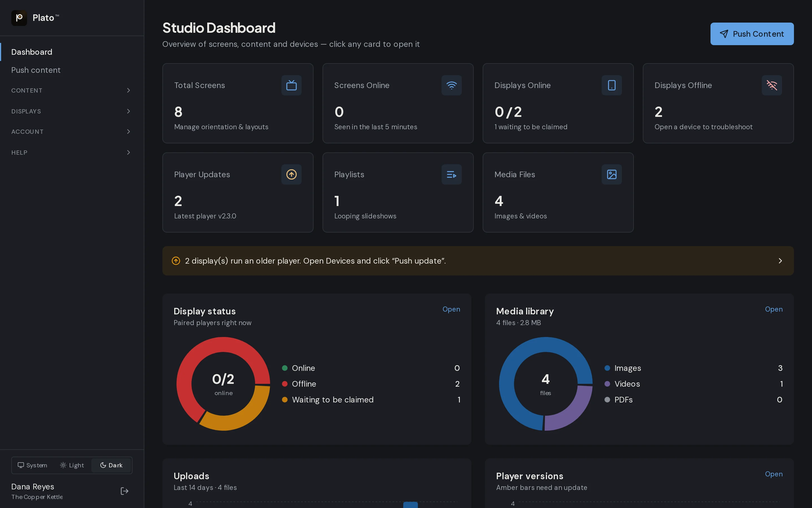Click purple Videos legend dot
Image resolution: width=812 pixels, height=508 pixels.
tap(607, 384)
